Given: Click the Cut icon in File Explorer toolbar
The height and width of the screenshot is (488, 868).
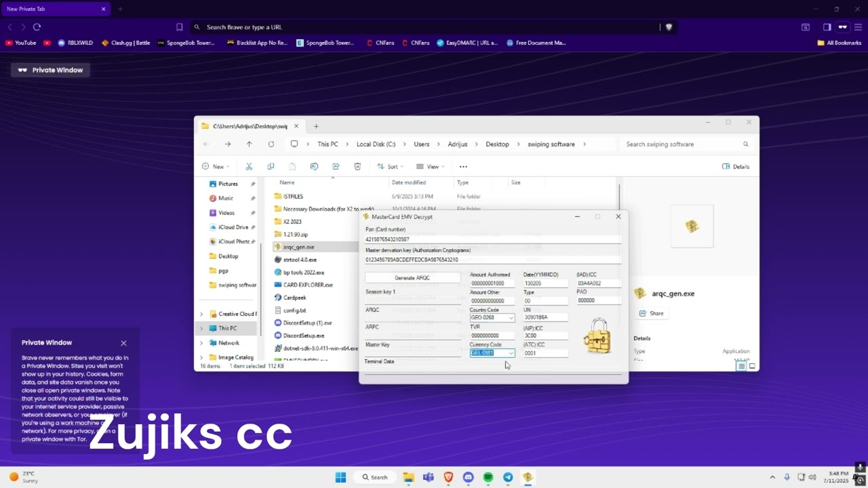Looking at the screenshot, I should click(249, 167).
